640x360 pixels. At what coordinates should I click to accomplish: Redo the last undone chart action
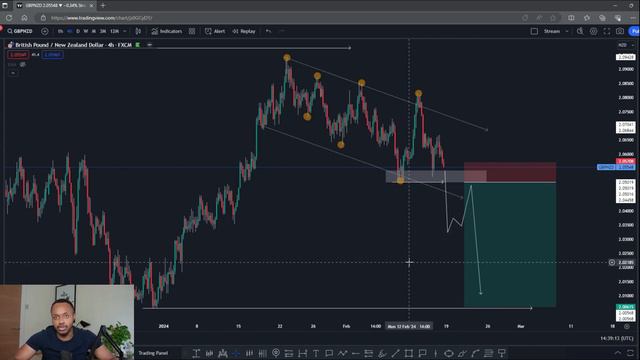[x=282, y=31]
